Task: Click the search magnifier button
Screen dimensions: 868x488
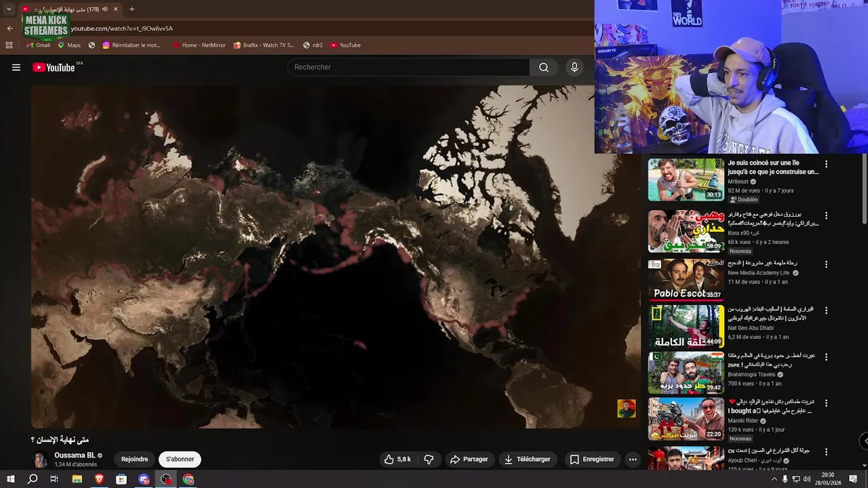Action: (544, 67)
